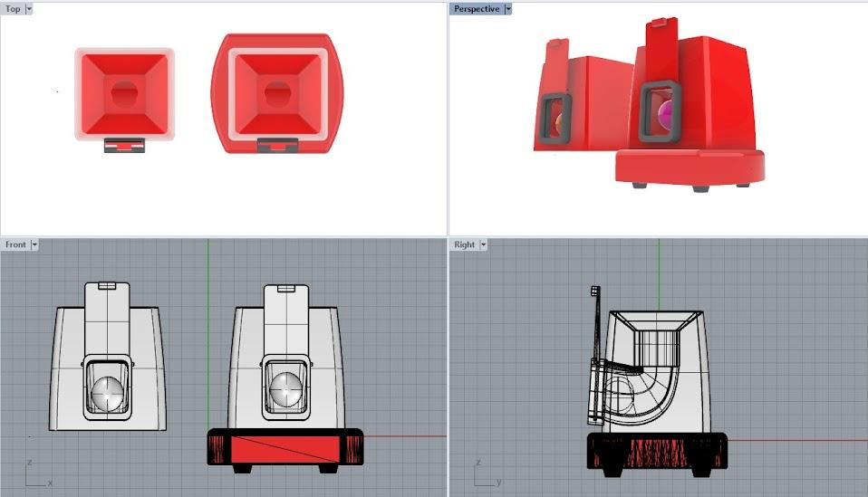Open the Perspective viewport dropdown arrow
868x497 pixels.
[x=508, y=9]
